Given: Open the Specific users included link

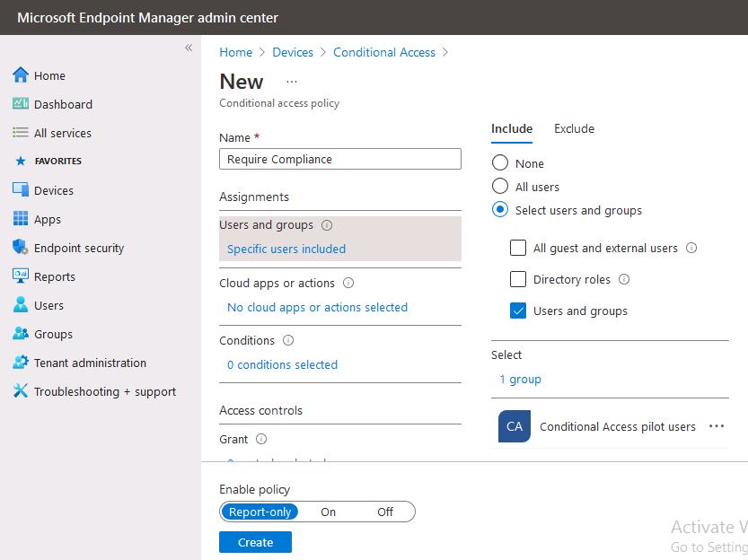Looking at the screenshot, I should click(286, 249).
